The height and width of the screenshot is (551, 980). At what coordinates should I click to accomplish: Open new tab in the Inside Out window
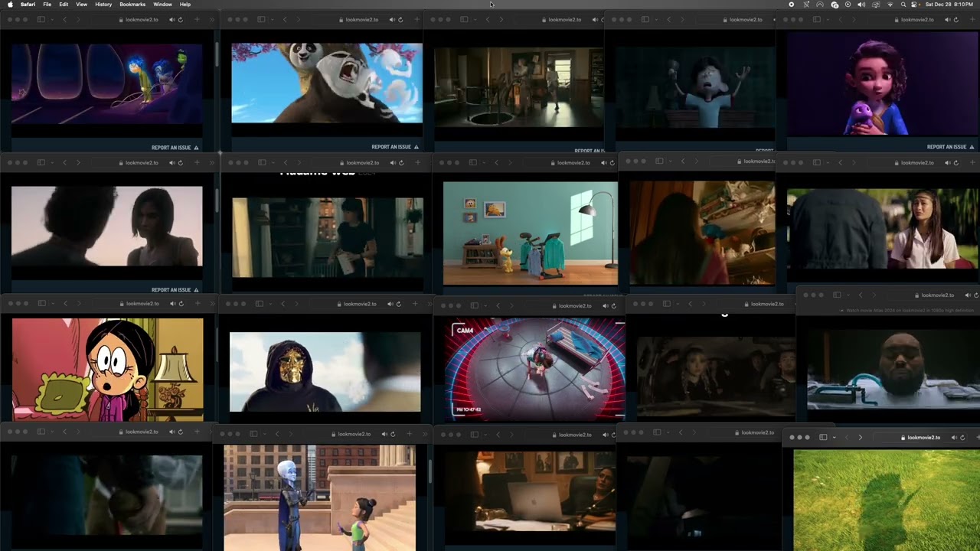197,19
